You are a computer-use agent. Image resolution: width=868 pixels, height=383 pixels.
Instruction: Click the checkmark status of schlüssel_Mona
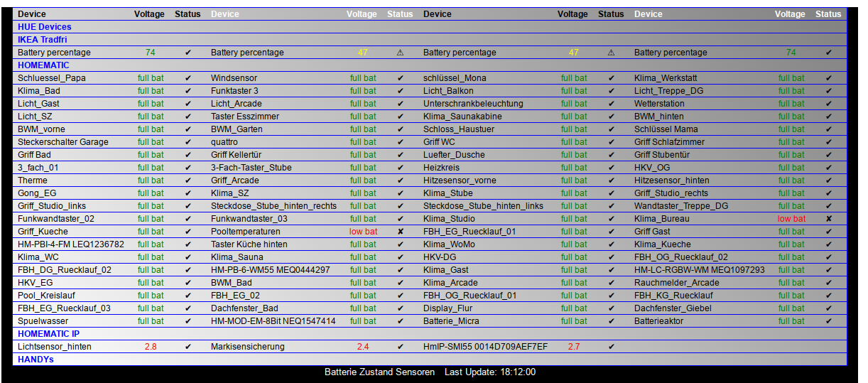[x=612, y=78]
